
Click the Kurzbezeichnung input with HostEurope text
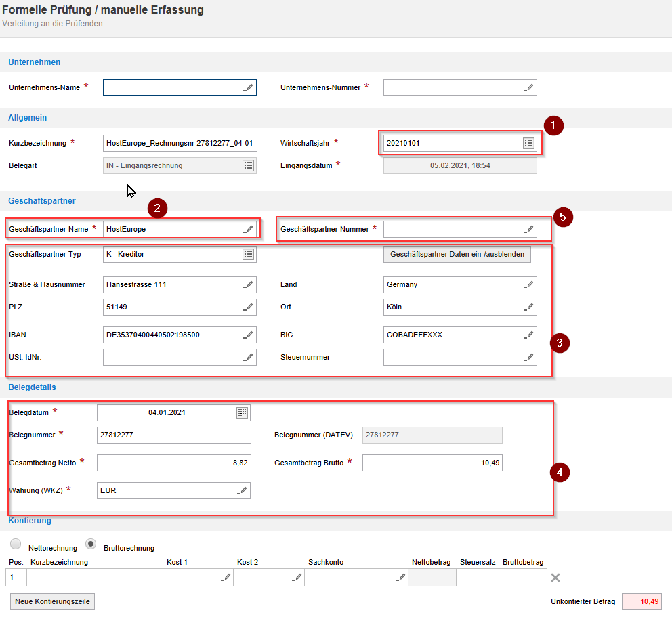point(180,143)
